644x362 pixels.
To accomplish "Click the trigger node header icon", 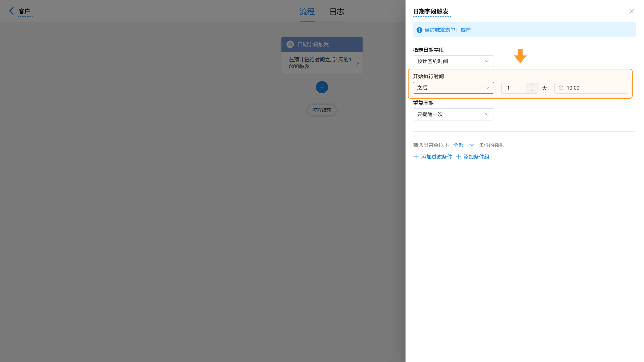I will coord(290,44).
